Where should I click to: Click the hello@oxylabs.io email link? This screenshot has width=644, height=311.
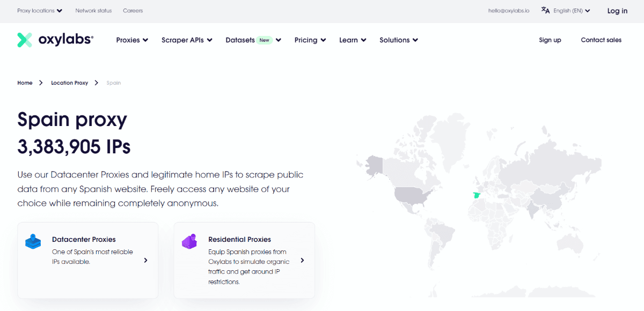pos(509,11)
